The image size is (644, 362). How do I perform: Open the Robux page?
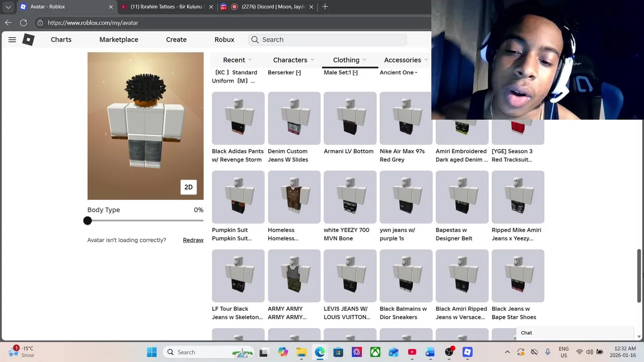224,40
